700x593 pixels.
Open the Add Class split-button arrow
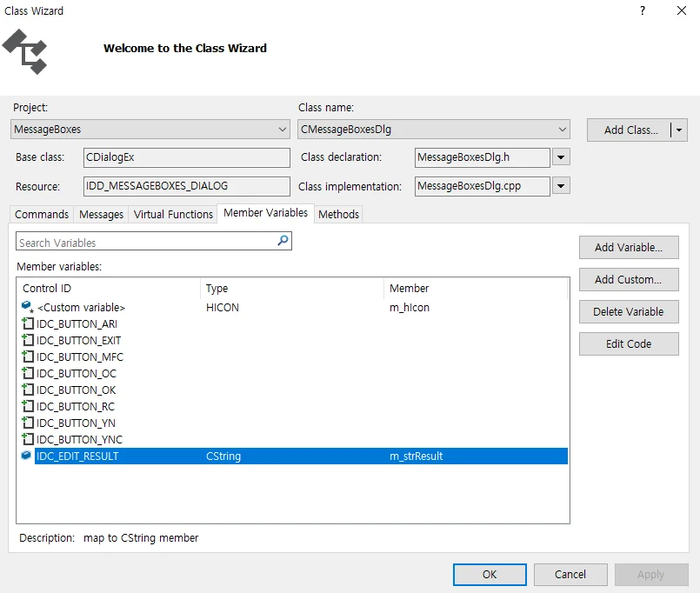point(679,130)
